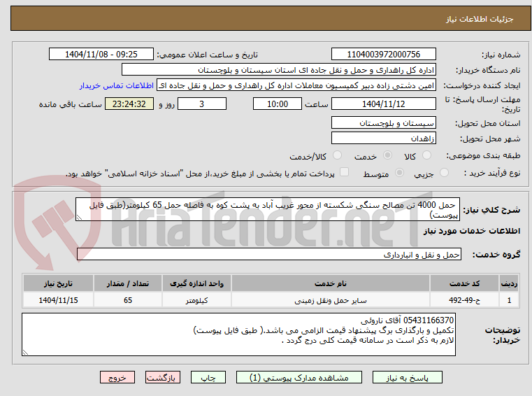This screenshot has height=396, width=532.
Task: Click گروه خدمت field حمل و نقل و انبارداری
Action: click(x=269, y=255)
